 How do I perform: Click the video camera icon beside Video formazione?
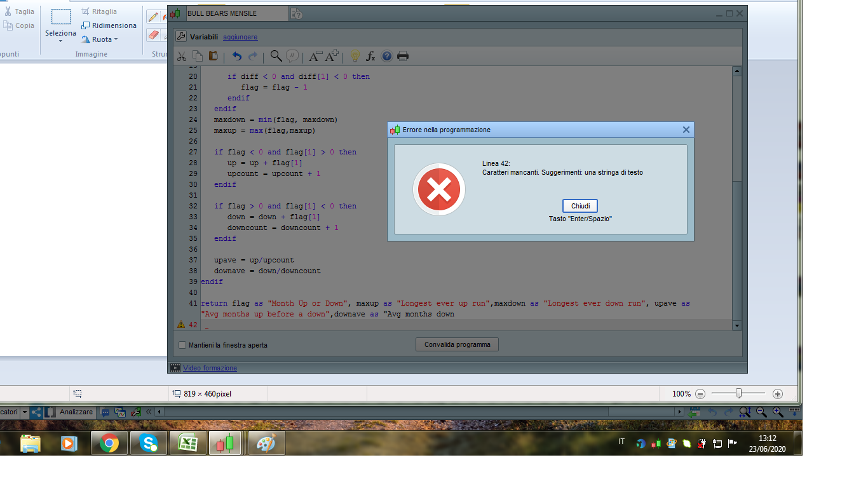click(175, 368)
